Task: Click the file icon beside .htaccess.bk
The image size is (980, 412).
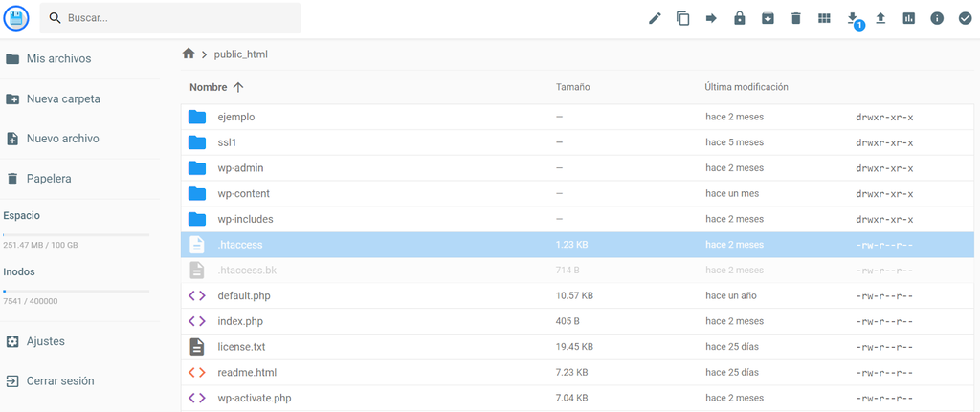Action: (x=197, y=271)
